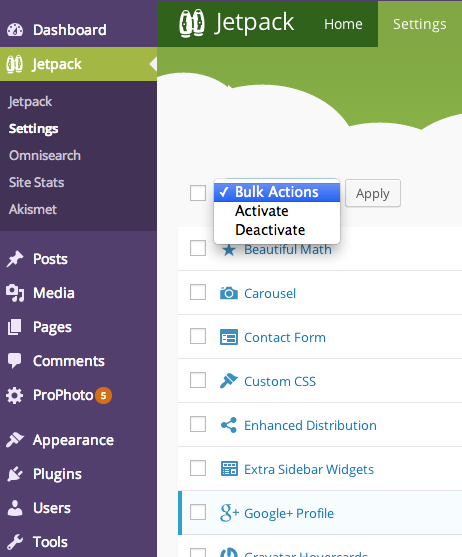The image size is (462, 557).
Task: Click the Enhanced Distribution share icon
Action: click(x=229, y=425)
